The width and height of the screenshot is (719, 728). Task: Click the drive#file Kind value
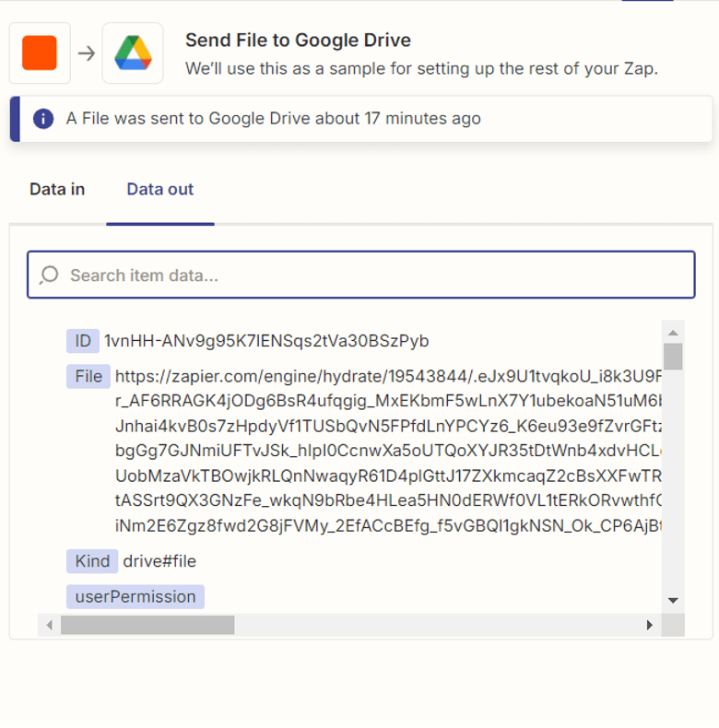pyautogui.click(x=159, y=561)
